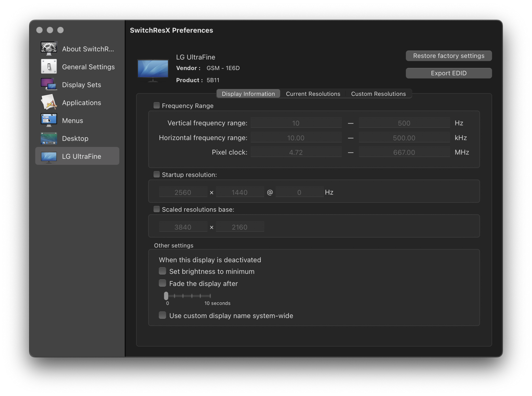Click the SwitchResX Preferences window title

(x=171, y=30)
